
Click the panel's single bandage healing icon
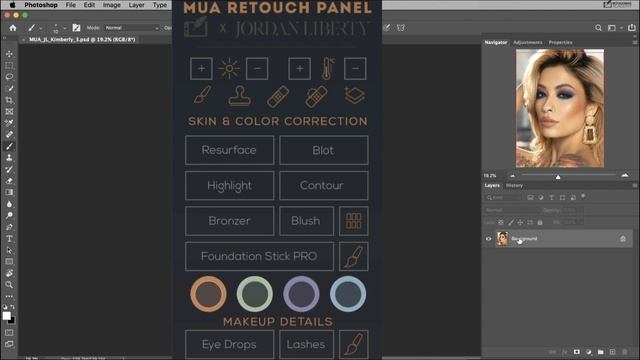tap(278, 97)
